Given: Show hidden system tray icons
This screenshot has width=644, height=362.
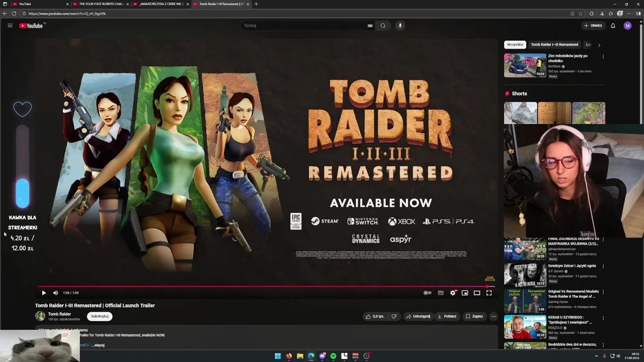Looking at the screenshot, I should (597, 356).
